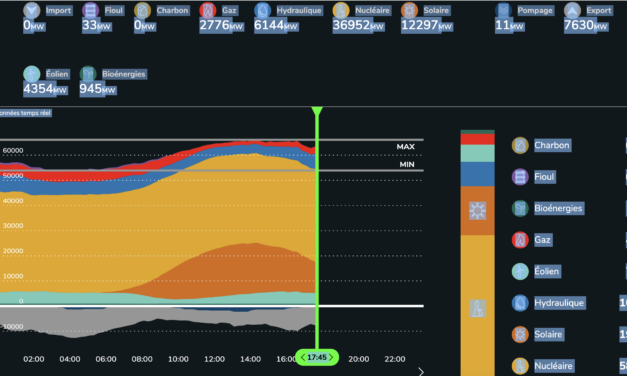
Task: Select the Solaire icon in the legend list
Action: click(x=520, y=334)
